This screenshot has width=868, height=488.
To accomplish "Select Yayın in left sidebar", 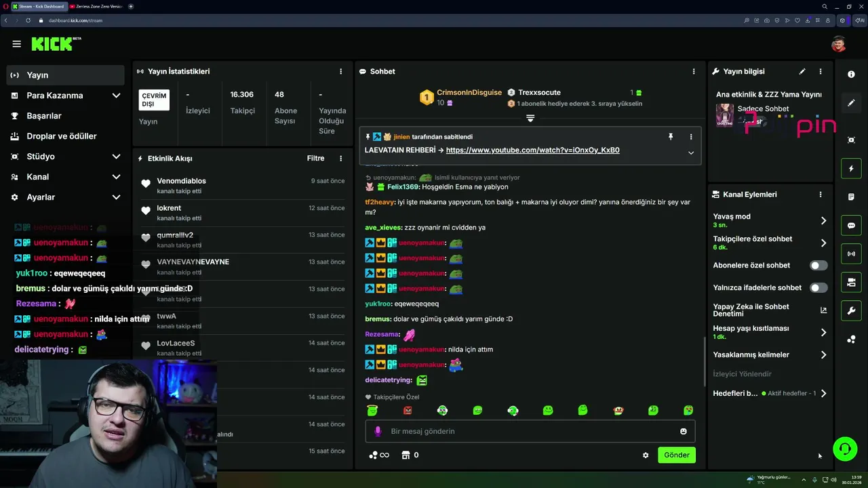I will pos(65,75).
